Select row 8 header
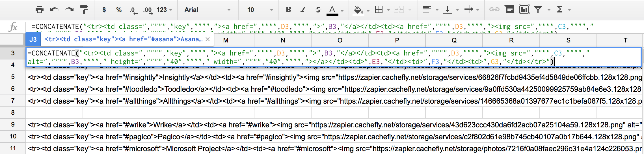The height and width of the screenshot is (154, 644). point(13,113)
